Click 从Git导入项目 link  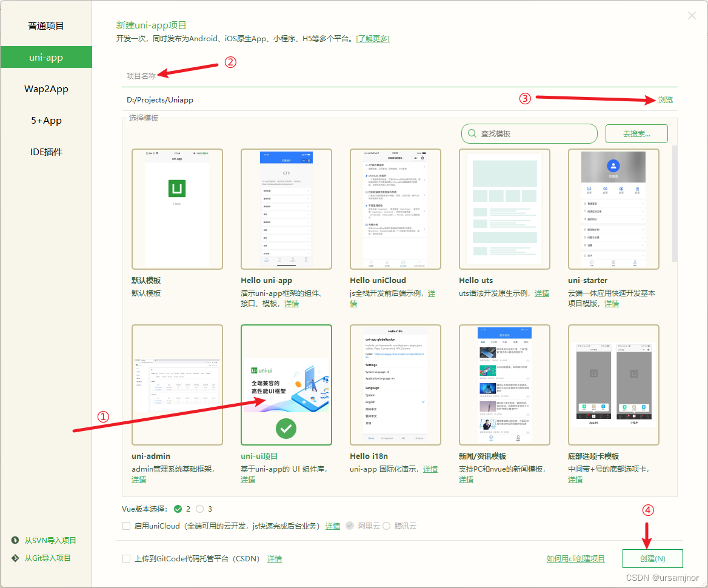click(47, 558)
